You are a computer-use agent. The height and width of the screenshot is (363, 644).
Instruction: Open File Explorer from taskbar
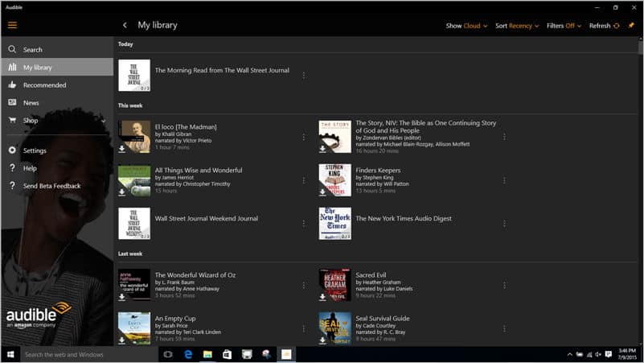tap(207, 354)
